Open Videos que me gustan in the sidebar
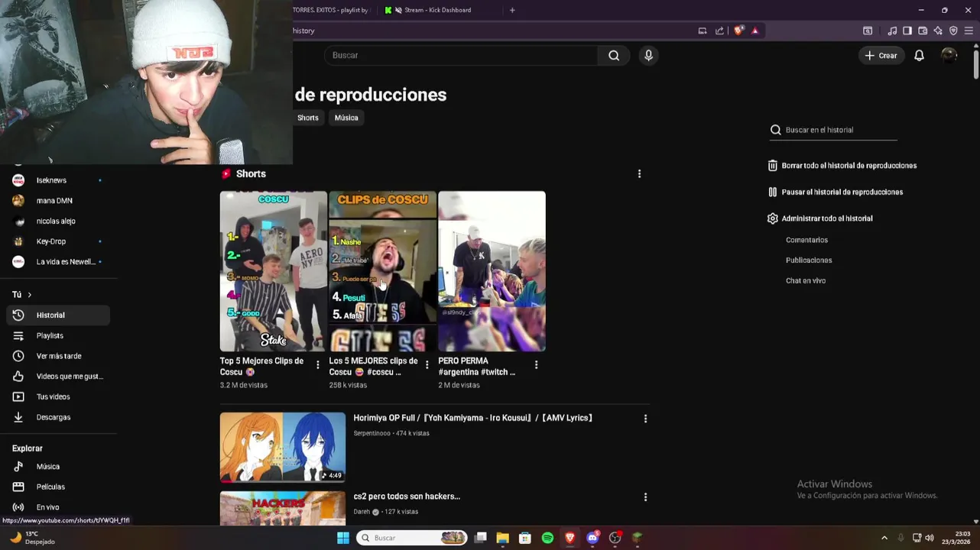 point(58,377)
